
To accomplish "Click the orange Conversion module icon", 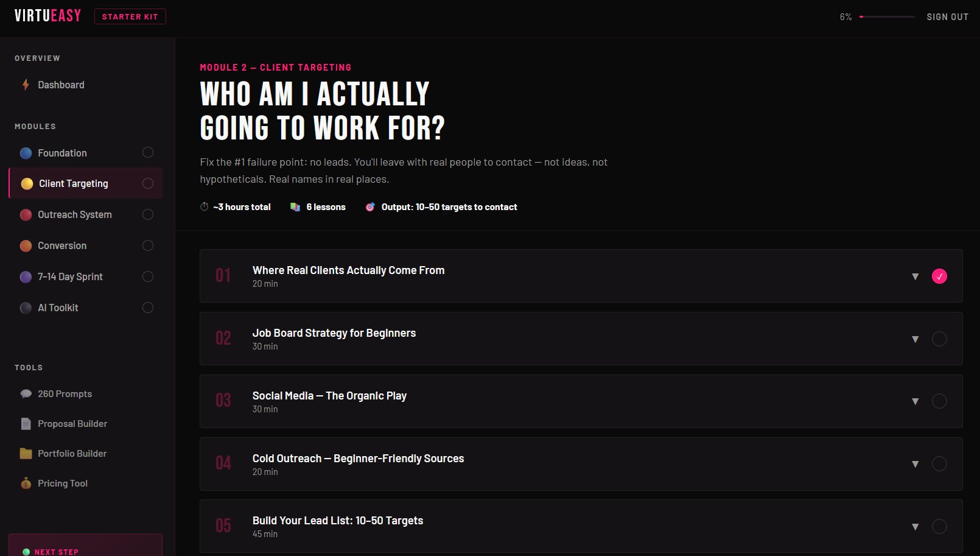I will (x=26, y=245).
